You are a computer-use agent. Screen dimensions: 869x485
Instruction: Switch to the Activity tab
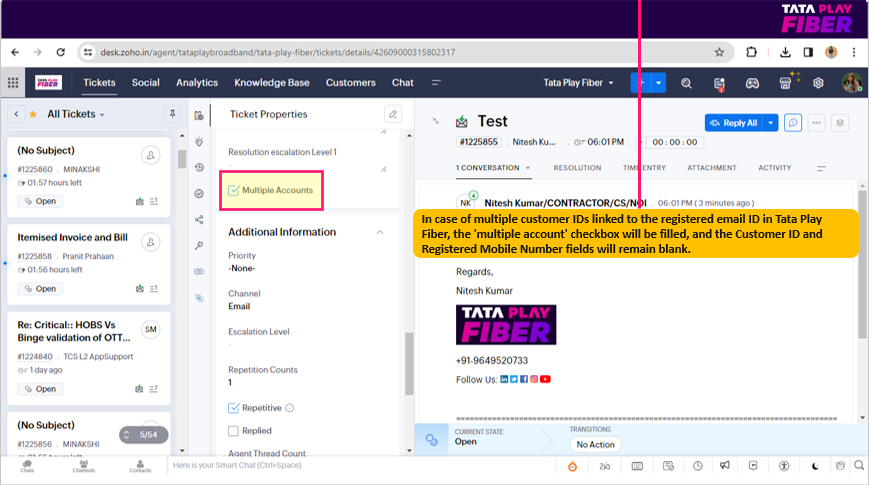click(774, 168)
